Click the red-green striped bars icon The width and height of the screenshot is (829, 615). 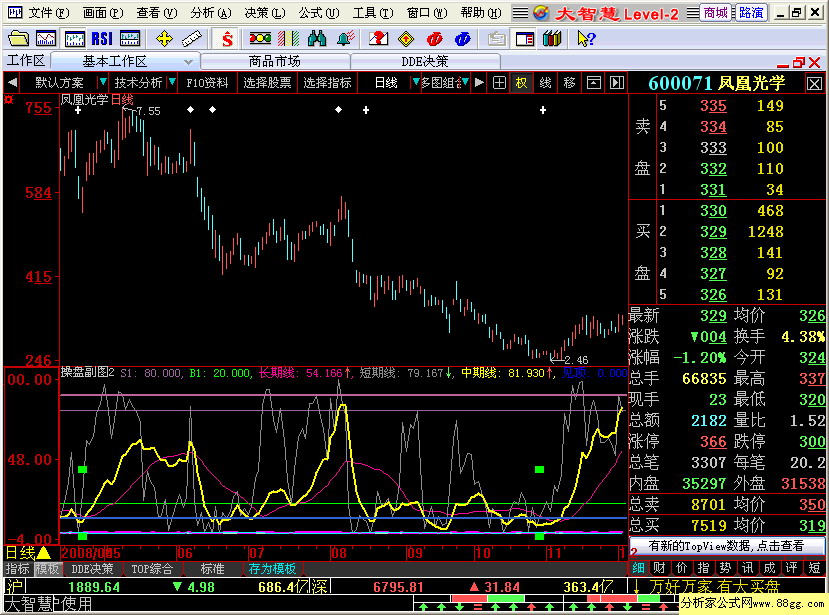[x=289, y=39]
